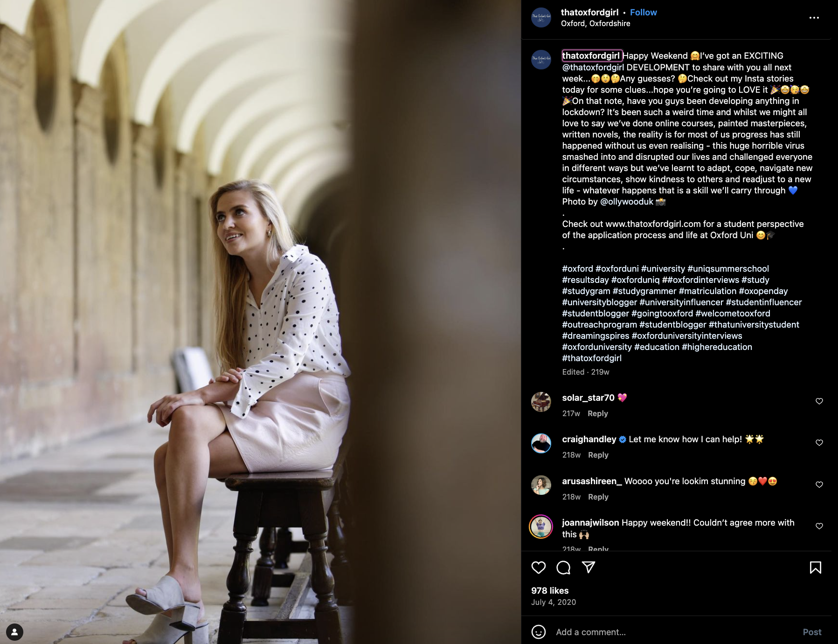Viewport: 838px width, 644px height.
Task: Save the post with the bookmark icon
Action: (816, 567)
